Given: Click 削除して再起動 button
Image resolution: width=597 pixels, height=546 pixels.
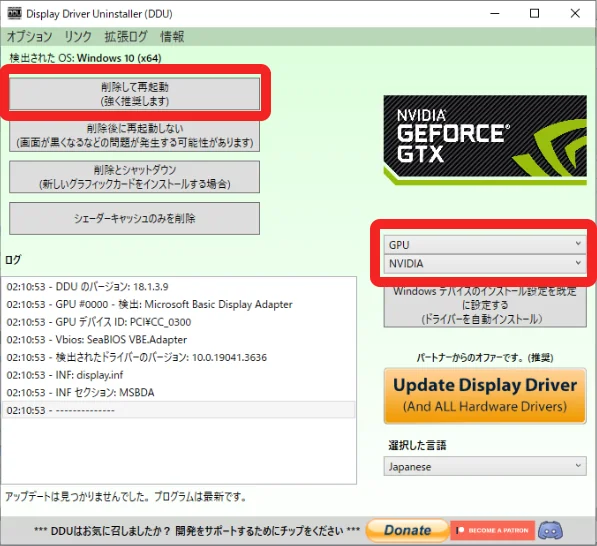Looking at the screenshot, I should (134, 94).
